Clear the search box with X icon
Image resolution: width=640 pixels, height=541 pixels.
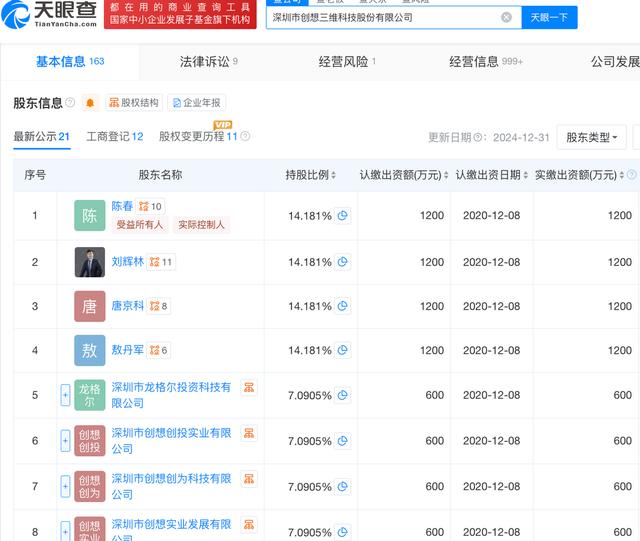(506, 17)
